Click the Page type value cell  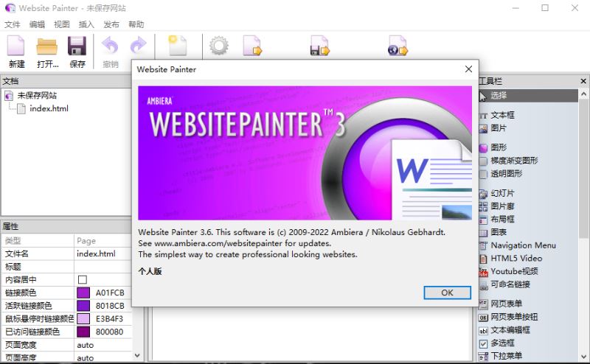tap(103, 241)
